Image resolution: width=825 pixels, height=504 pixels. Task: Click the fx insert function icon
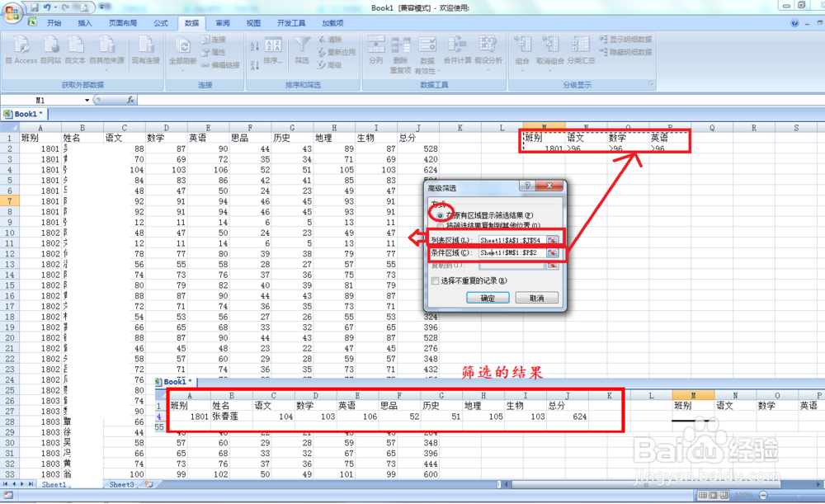(130, 100)
